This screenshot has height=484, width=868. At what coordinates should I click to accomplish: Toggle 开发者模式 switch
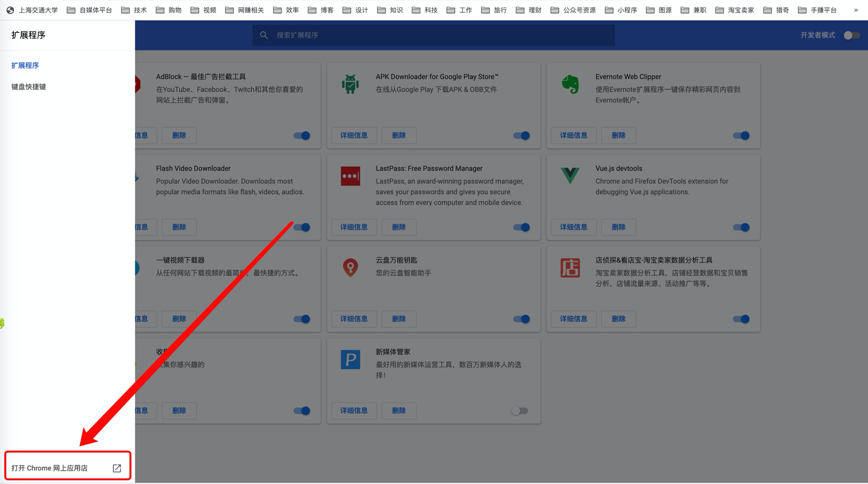851,35
